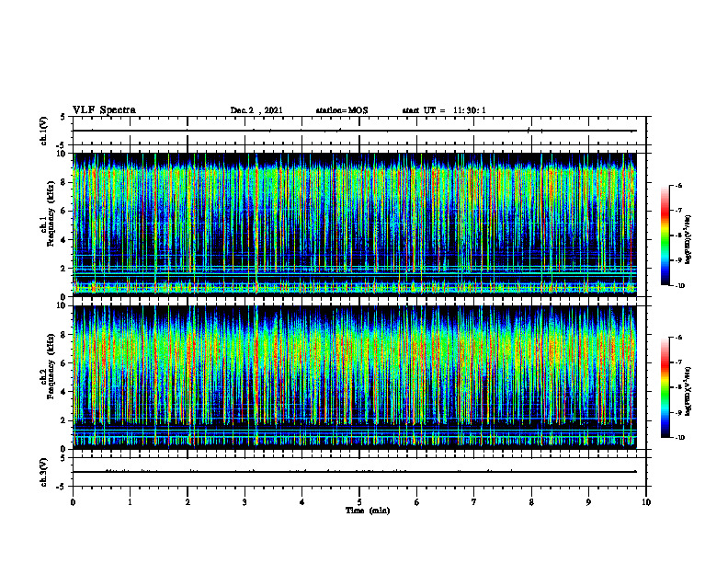Click the "VLF Spectra" title text
This screenshot has width=728, height=563.
point(104,109)
